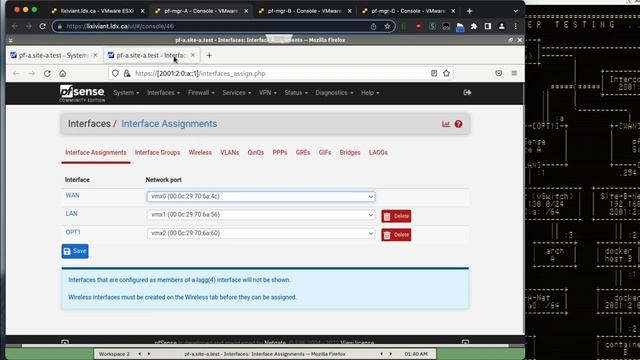Delete the OPT1 interface assignment
640x360 pixels.
[396, 235]
